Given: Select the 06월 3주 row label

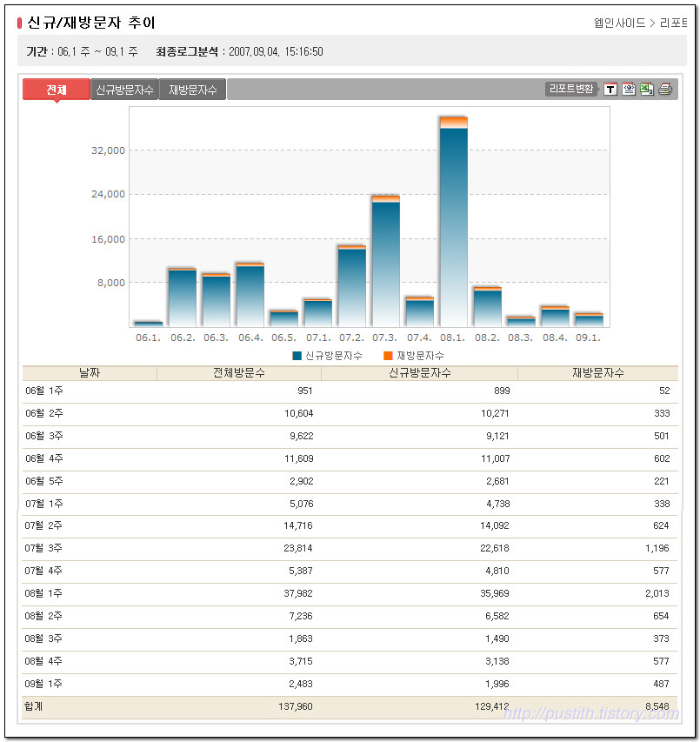Looking at the screenshot, I should 44,437.
